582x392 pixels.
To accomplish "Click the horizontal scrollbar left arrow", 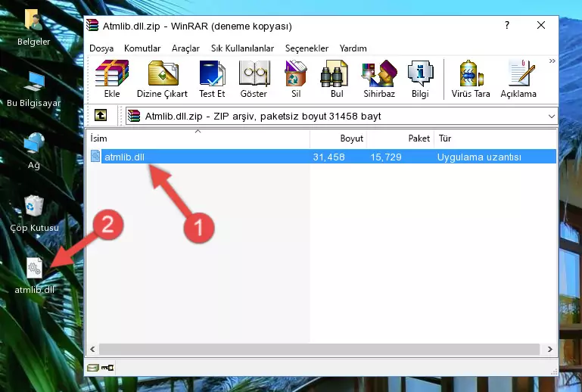I will pyautogui.click(x=92, y=349).
